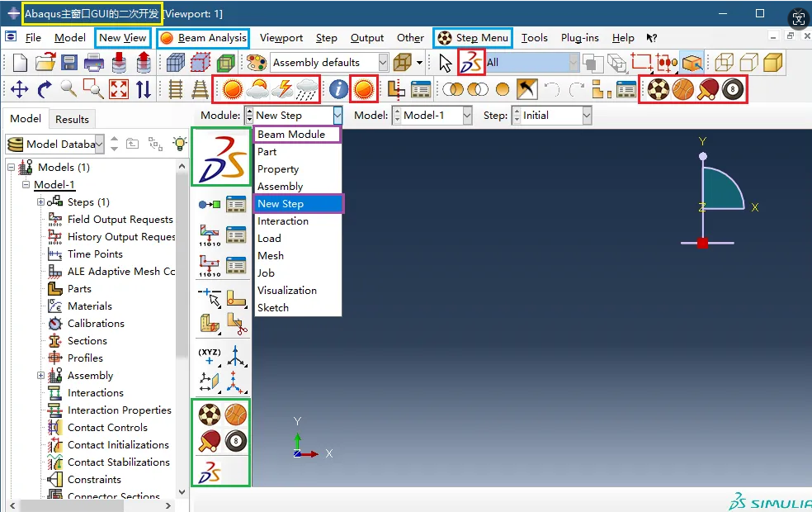
Task: Click the small DS logo at the bottom of the toolbox
Action: [x=210, y=472]
